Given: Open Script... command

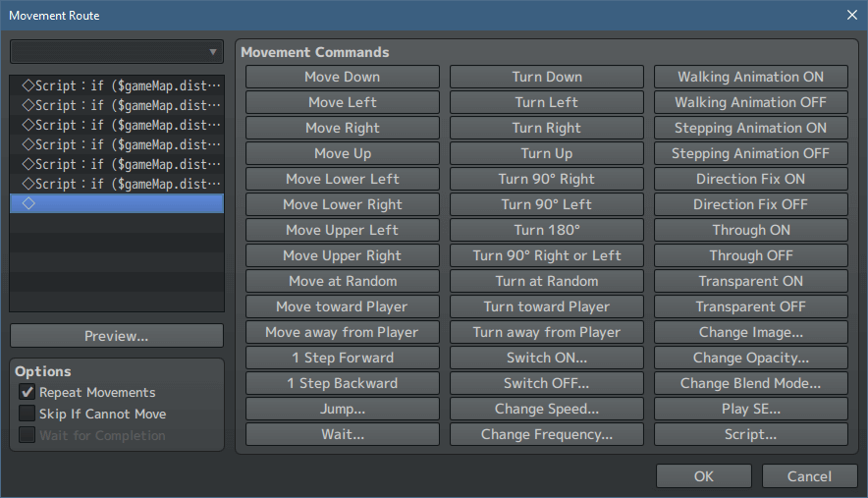Looking at the screenshot, I should [751, 434].
